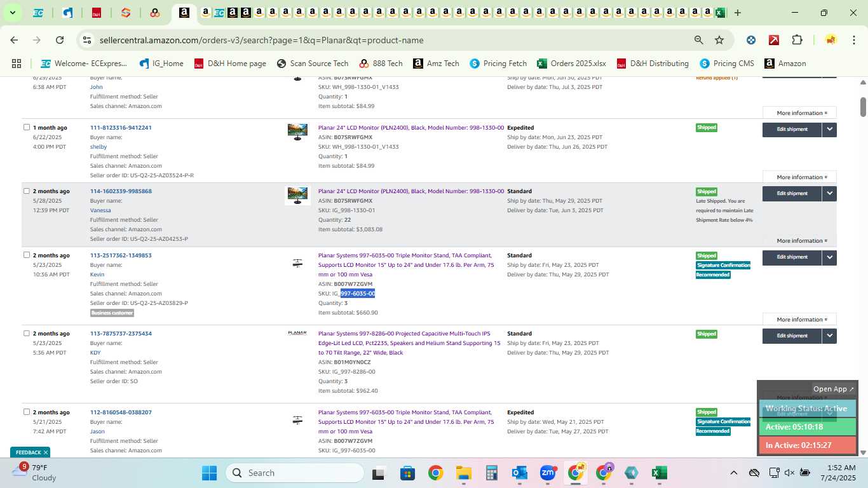Screen dimensions: 868x488
Task: Expand More information for Kevin's order
Action: 799,320
